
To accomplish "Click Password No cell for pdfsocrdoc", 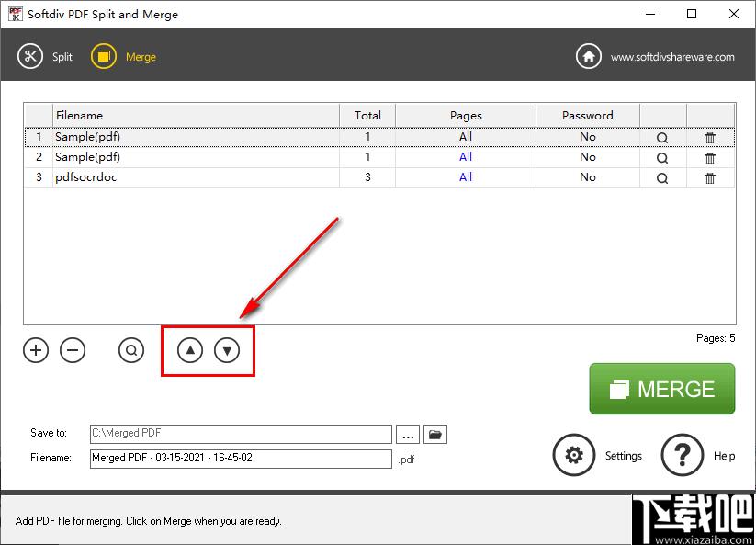I will pyautogui.click(x=588, y=177).
